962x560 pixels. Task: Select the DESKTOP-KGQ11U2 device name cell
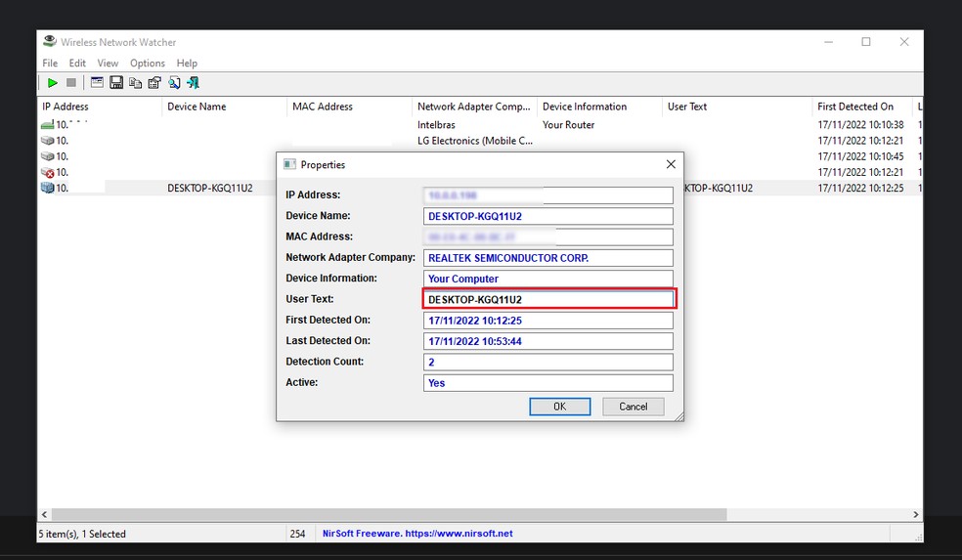pyautogui.click(x=210, y=188)
